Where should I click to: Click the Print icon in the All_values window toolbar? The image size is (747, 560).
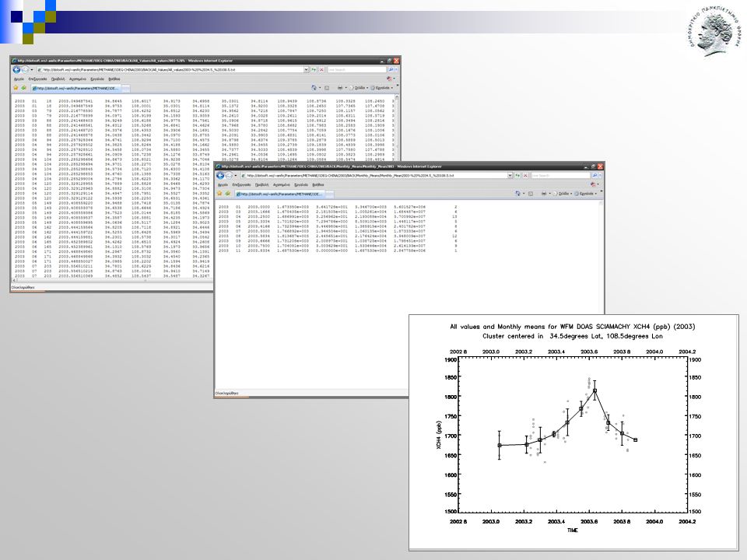pos(340,88)
